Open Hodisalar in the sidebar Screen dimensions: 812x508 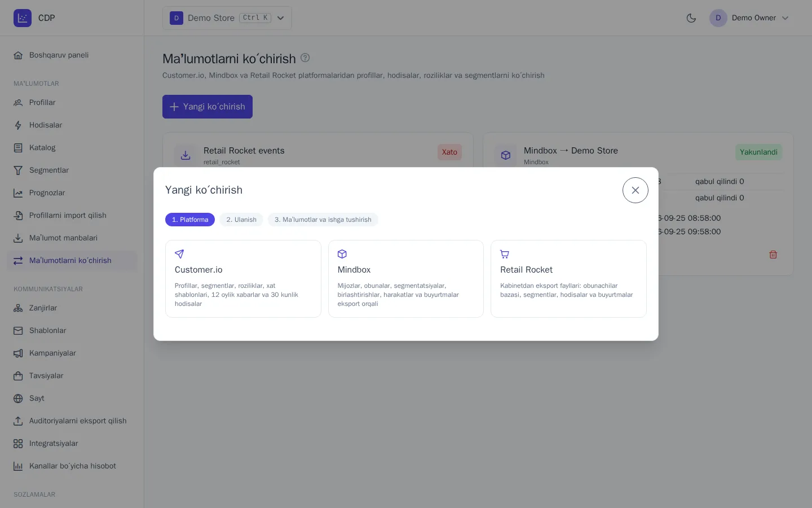tap(72, 125)
